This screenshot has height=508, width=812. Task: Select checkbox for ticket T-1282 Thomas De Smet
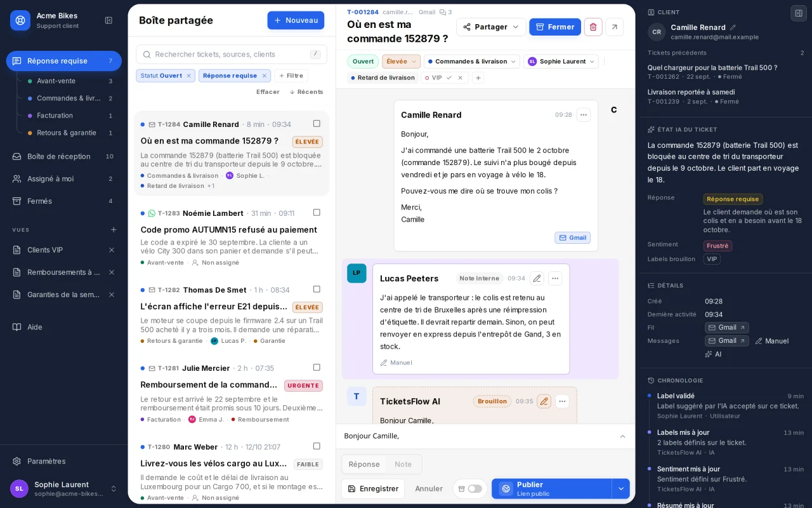[317, 289]
